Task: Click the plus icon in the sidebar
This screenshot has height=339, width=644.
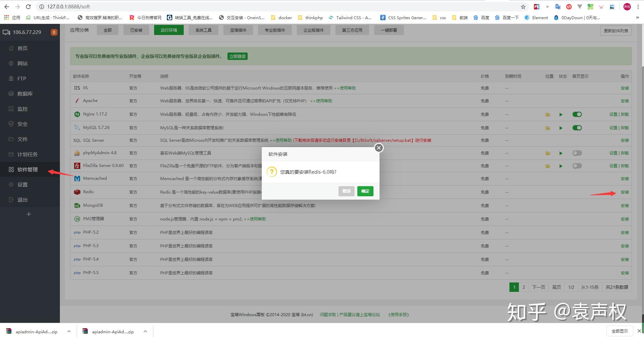Action: pos(29,214)
